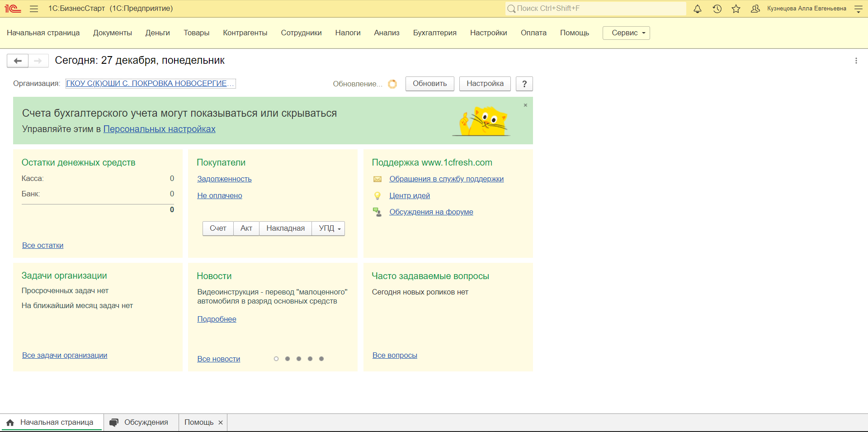Expand the Сервис dropdown
Image resolution: width=868 pixels, height=432 pixels.
pyautogui.click(x=626, y=33)
